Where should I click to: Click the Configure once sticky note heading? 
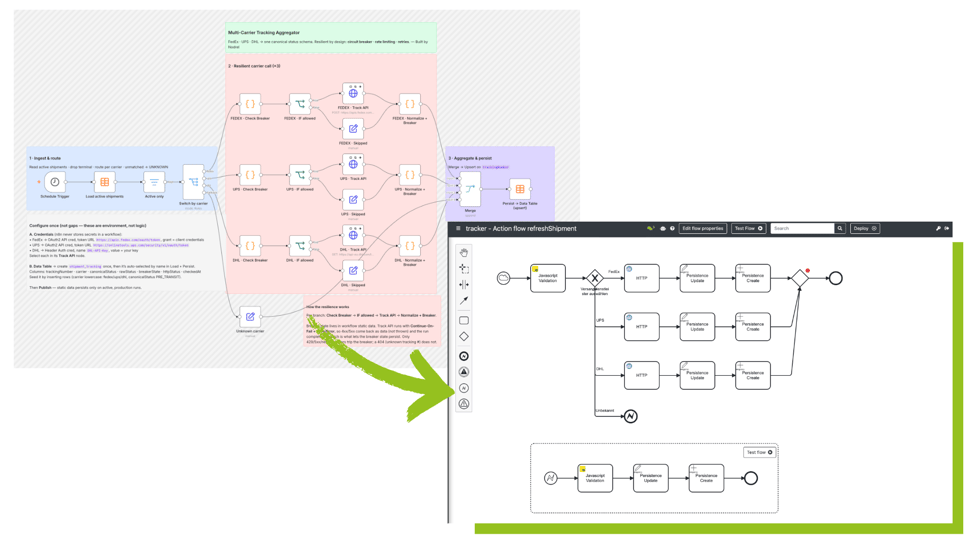click(x=88, y=226)
